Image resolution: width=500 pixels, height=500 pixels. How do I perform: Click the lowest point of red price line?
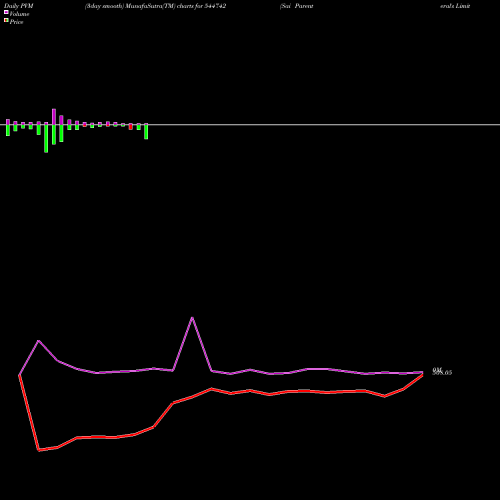[39, 450]
